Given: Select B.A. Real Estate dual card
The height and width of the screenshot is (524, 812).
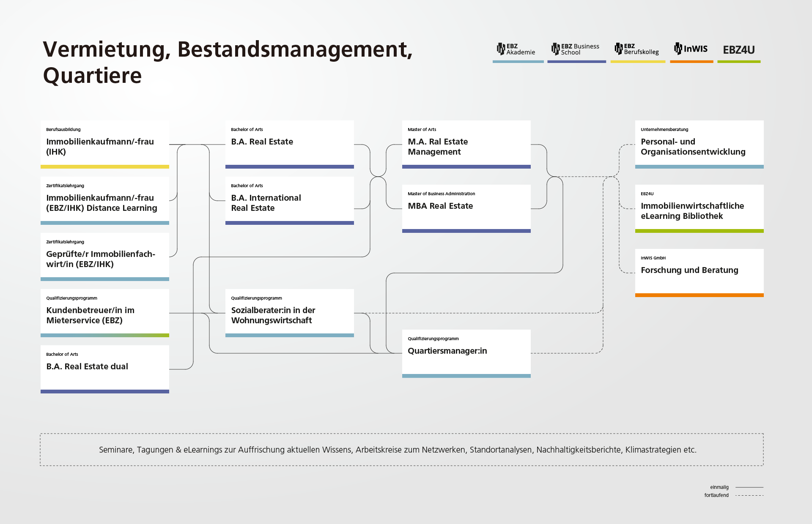Looking at the screenshot, I should tap(105, 369).
